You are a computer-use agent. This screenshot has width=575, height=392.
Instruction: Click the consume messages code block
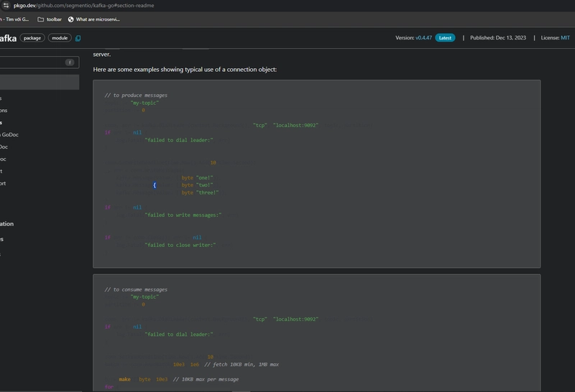pyautogui.click(x=316, y=332)
